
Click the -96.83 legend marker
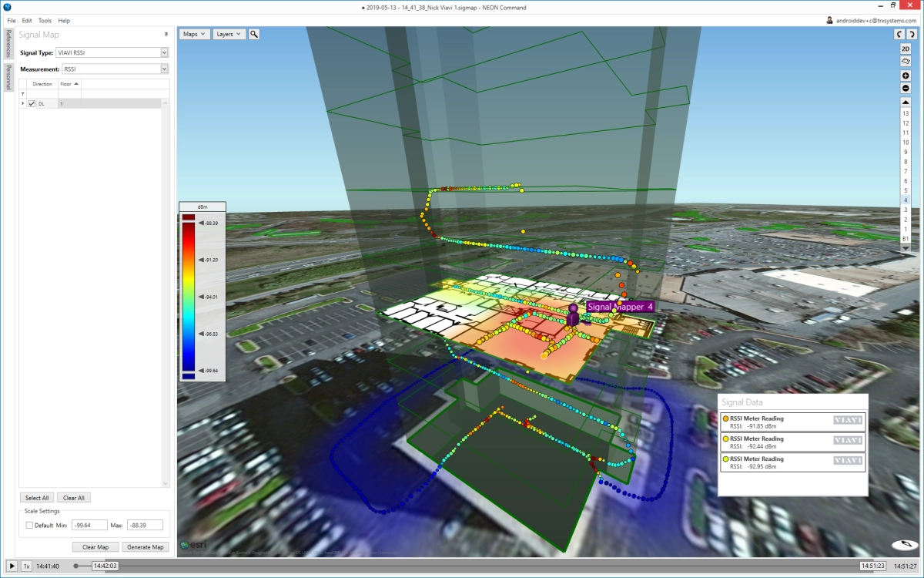tap(208, 334)
